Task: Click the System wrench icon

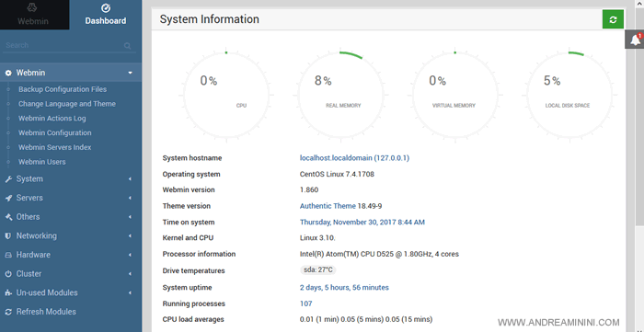Action: [x=8, y=179]
